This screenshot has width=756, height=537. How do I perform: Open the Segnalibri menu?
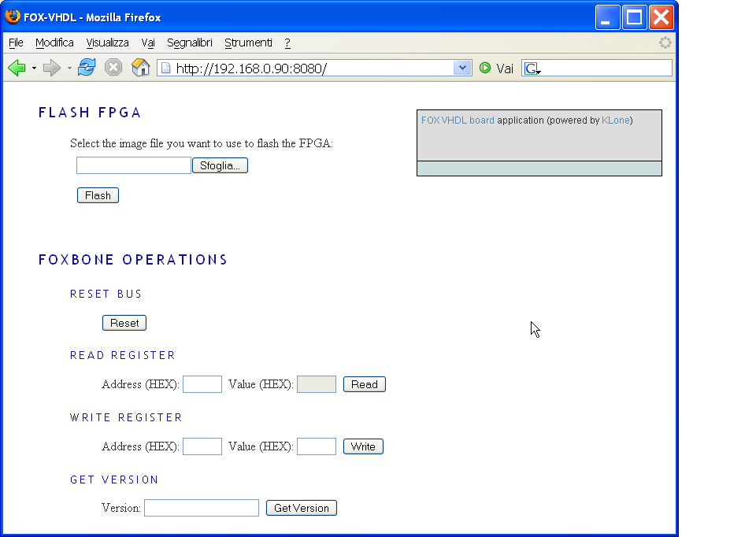point(190,43)
